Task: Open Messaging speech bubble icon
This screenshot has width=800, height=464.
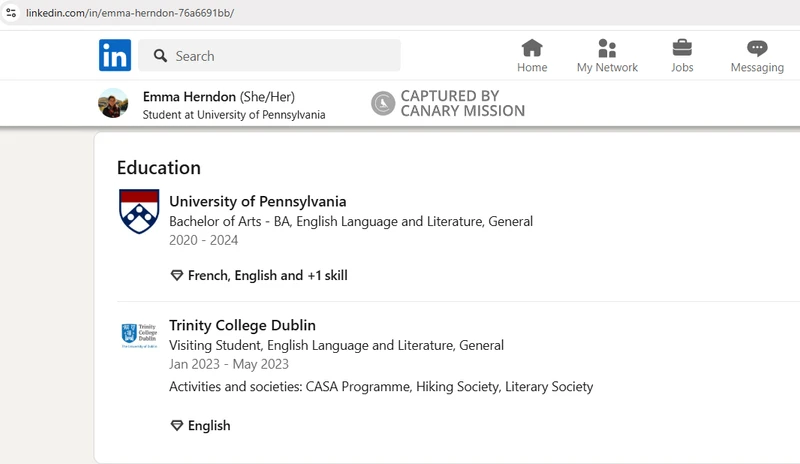Action: coord(757,48)
